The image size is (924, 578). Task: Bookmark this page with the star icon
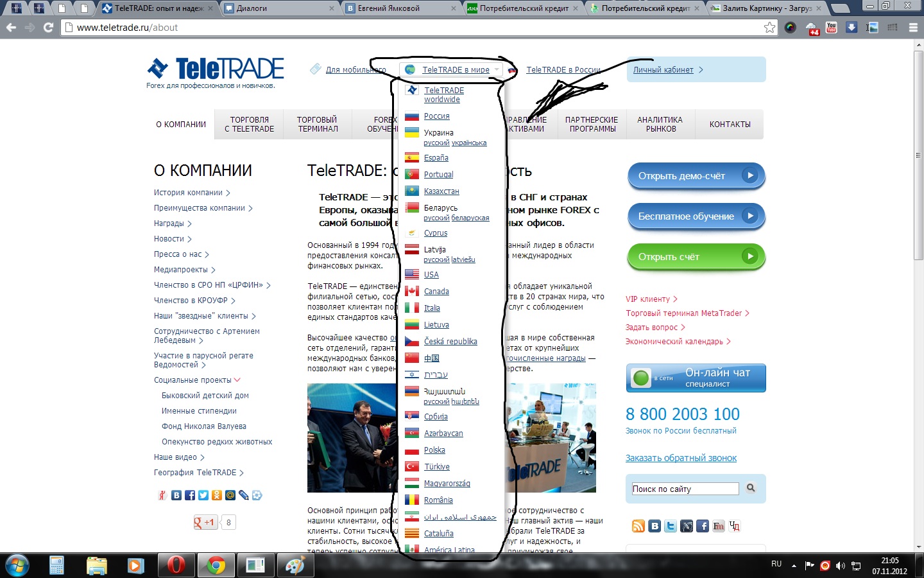coord(769,27)
